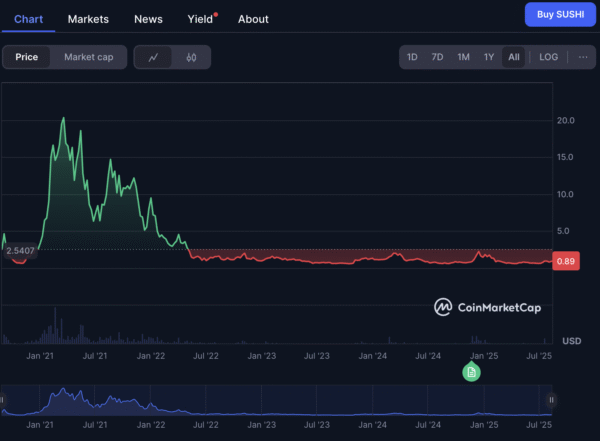Click the Buy SUSHI button
The image size is (600, 441).
pos(560,15)
